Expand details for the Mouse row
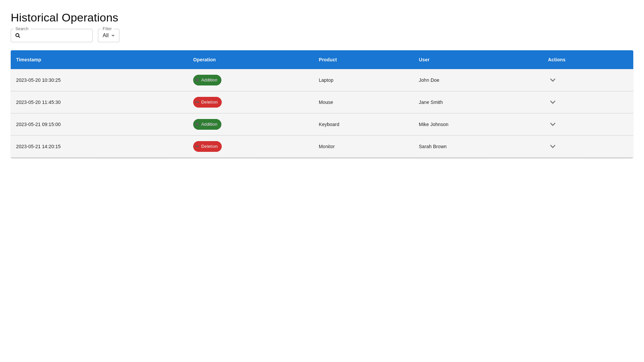The width and height of the screenshot is (644, 362). (x=552, y=102)
